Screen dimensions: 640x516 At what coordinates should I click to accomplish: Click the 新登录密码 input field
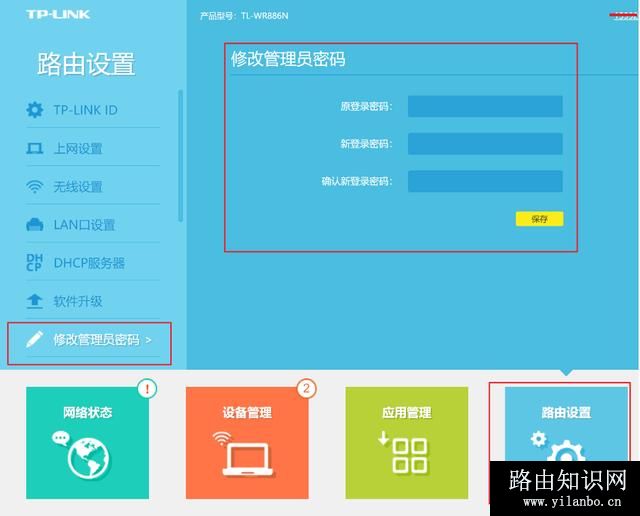pos(485,144)
